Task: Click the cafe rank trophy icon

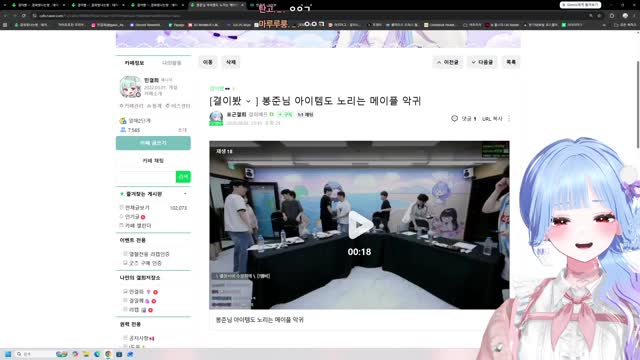Action: (x=123, y=120)
